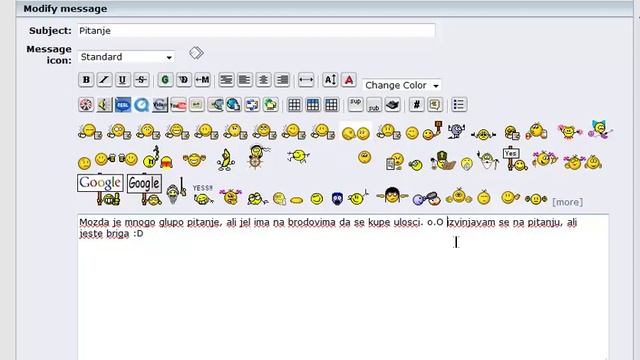Screen dimensions: 640x360
Task: Click the message icon preview image
Action: click(196, 53)
